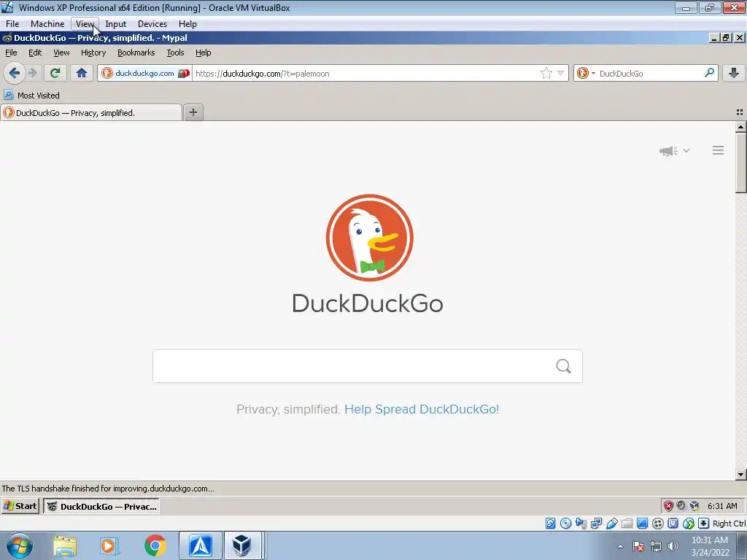
Task: Open the VirtualBox Devices menu
Action: tap(152, 24)
